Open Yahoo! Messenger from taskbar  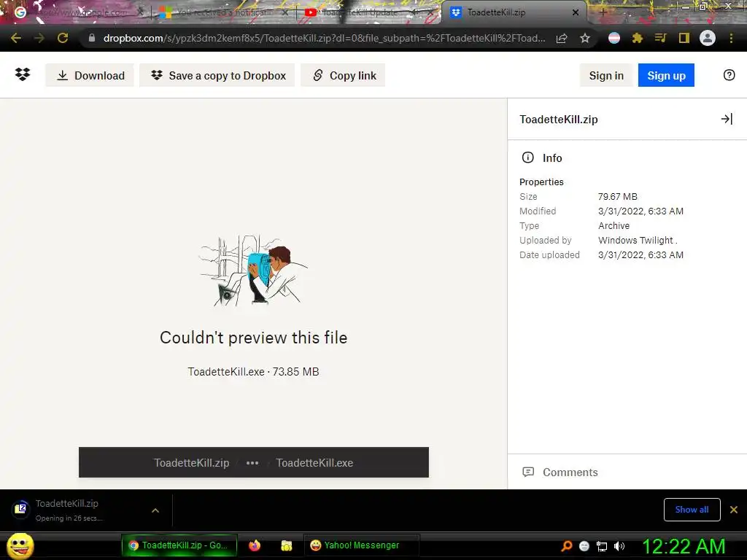(362, 545)
